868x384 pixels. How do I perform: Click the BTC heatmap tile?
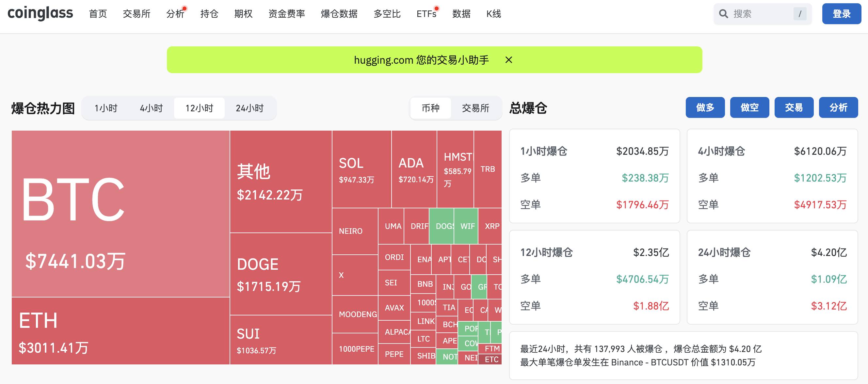pos(120,214)
